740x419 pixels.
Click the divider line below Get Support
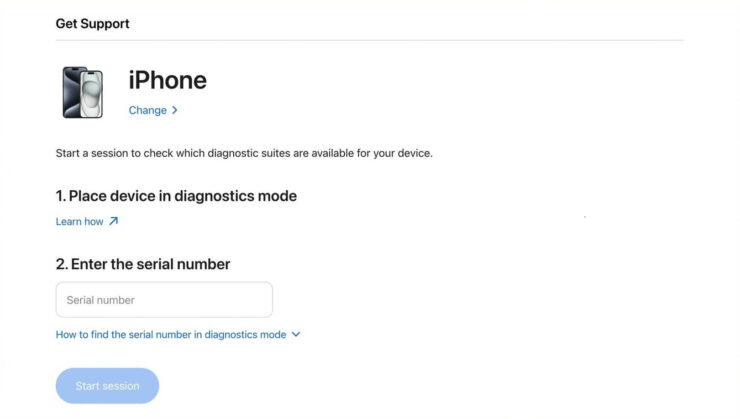(x=369, y=40)
